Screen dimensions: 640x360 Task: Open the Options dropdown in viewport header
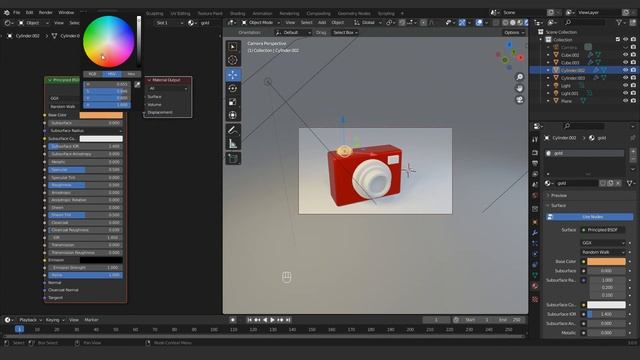click(513, 33)
